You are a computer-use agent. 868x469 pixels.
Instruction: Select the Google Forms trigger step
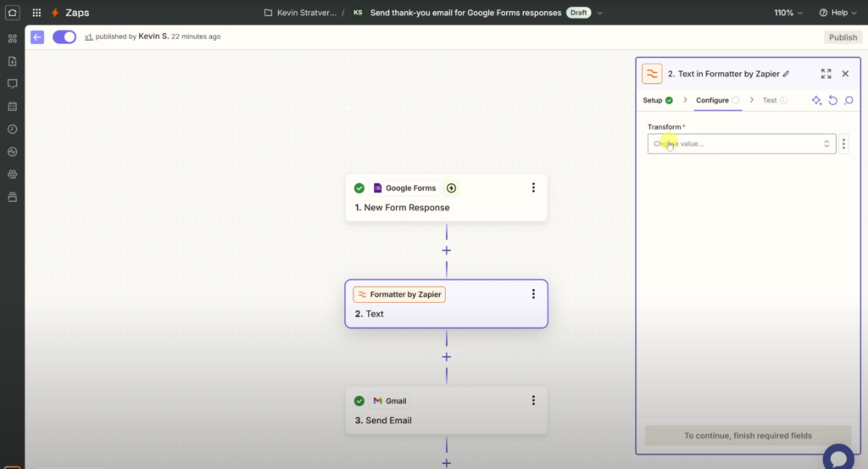pyautogui.click(x=446, y=198)
